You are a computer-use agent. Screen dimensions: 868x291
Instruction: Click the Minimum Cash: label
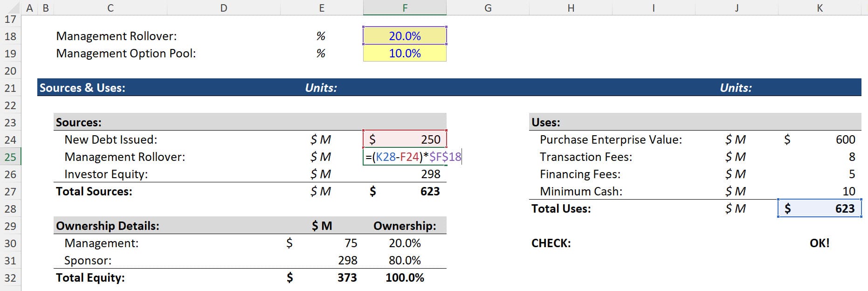click(x=581, y=191)
